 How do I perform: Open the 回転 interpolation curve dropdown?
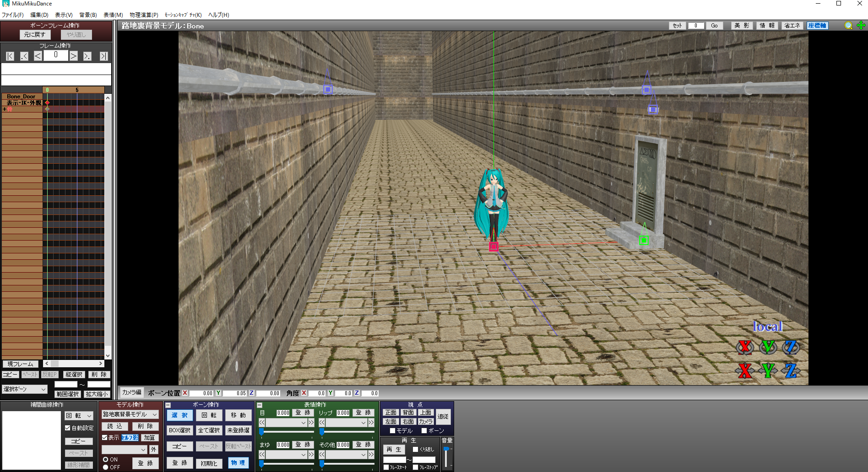[79, 416]
